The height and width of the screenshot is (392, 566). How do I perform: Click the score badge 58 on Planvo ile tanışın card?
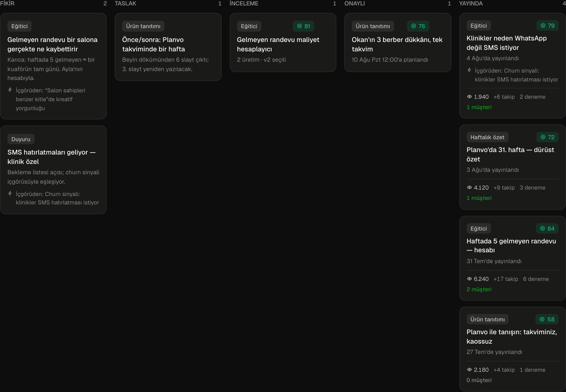point(547,319)
